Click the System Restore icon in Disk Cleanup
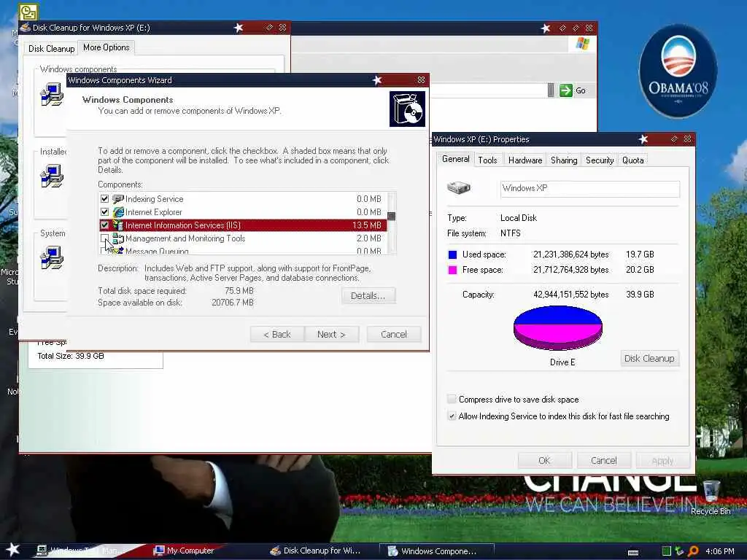Viewport: 747px width, 560px height. [x=52, y=257]
